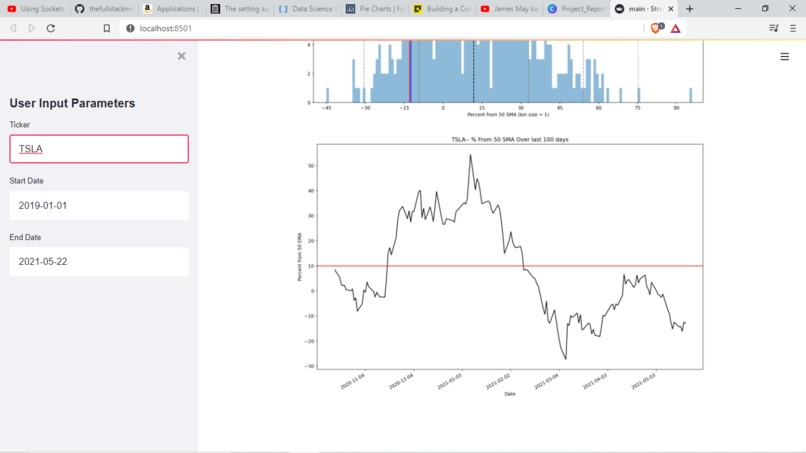Viewport: 806px width, 453px height.
Task: Switch to the Using Sockets YouTube tab
Action: 35,9
